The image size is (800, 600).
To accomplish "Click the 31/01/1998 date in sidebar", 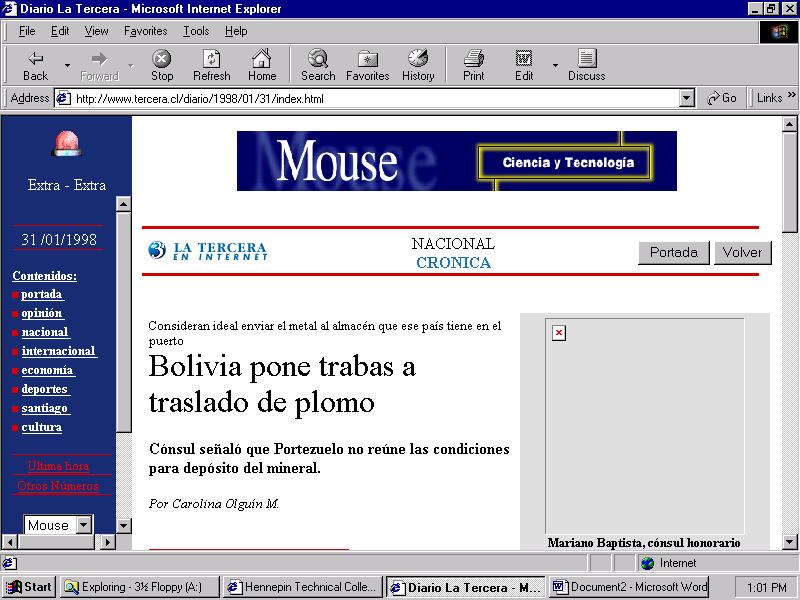I will pyautogui.click(x=59, y=239).
